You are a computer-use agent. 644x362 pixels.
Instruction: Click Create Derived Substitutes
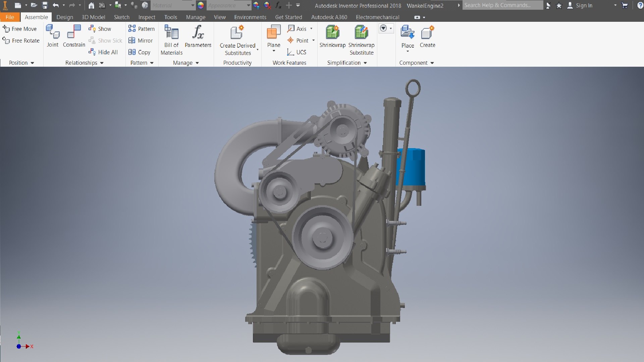pos(238,40)
